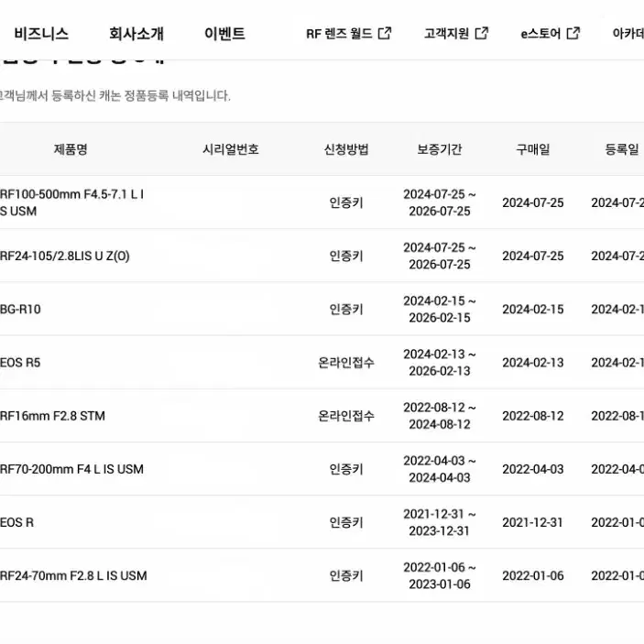The image size is (644, 644).
Task: Click purchase date 2021-12-31
Action: 532,522
